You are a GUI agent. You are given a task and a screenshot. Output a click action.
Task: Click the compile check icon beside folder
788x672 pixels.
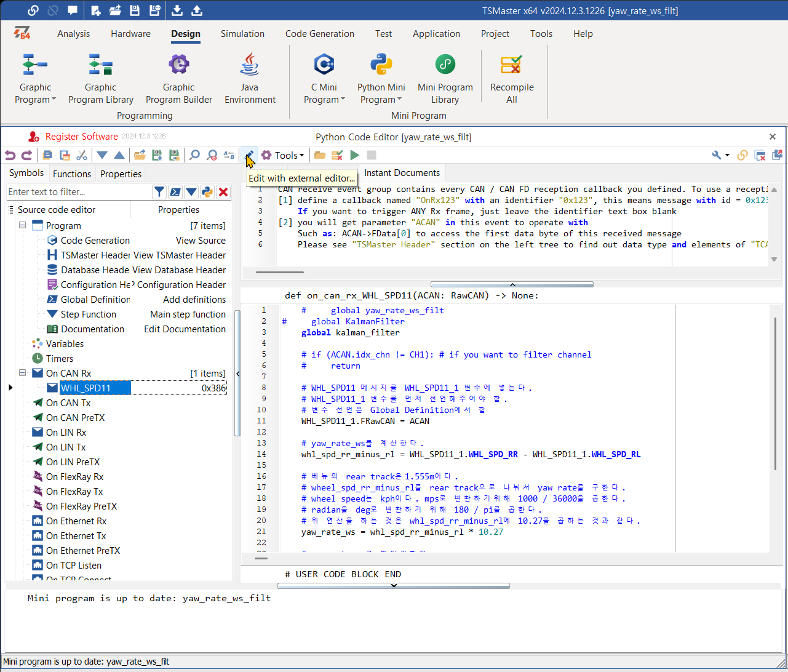click(x=337, y=156)
